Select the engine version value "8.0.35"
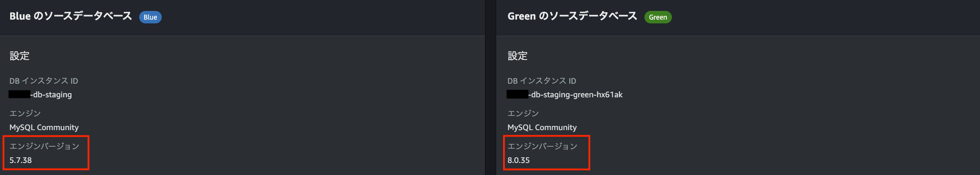Viewport: 980px width, 175px height. pos(518,160)
